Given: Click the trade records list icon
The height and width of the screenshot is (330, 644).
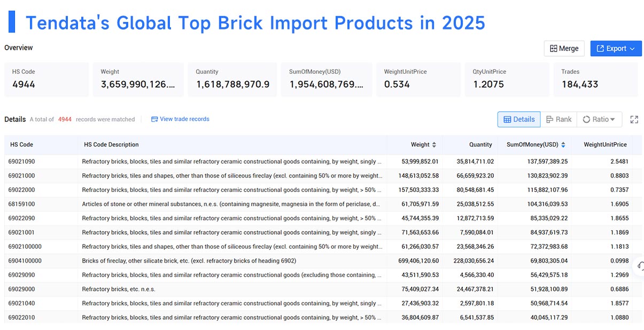Looking at the screenshot, I should point(154,119).
